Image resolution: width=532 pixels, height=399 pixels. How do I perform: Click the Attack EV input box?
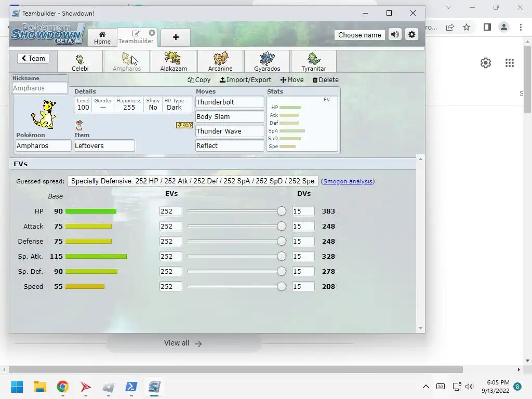point(170,227)
